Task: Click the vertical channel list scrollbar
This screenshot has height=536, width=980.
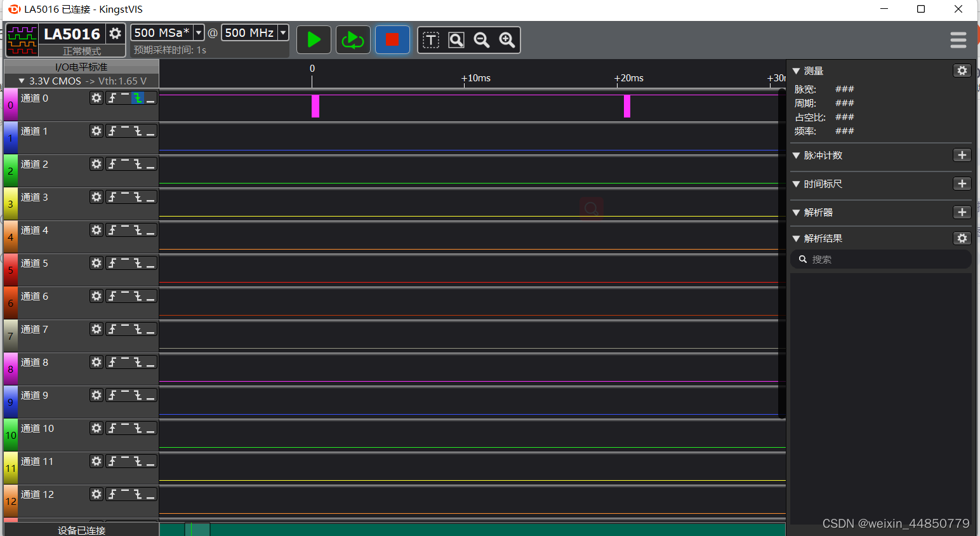Action: coord(782,254)
